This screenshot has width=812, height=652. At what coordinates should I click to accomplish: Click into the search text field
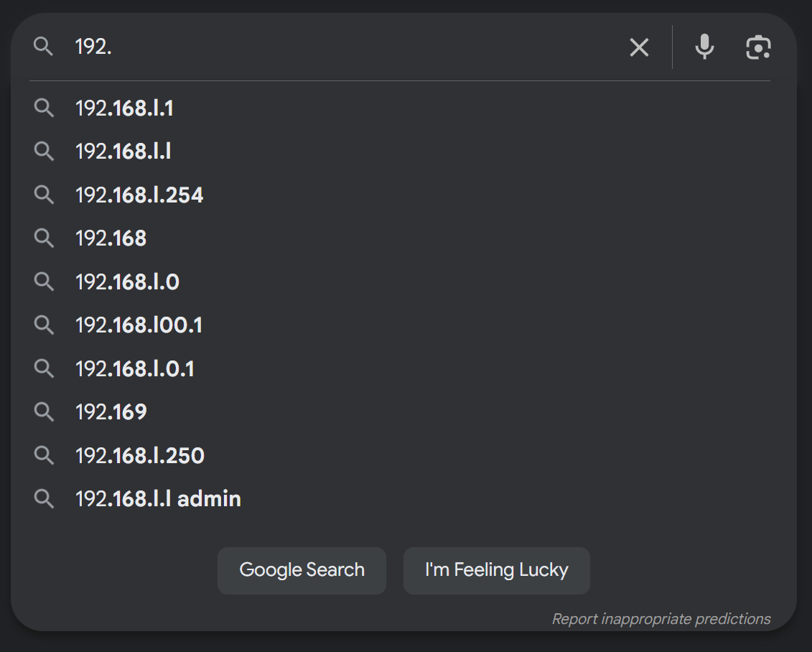point(345,47)
